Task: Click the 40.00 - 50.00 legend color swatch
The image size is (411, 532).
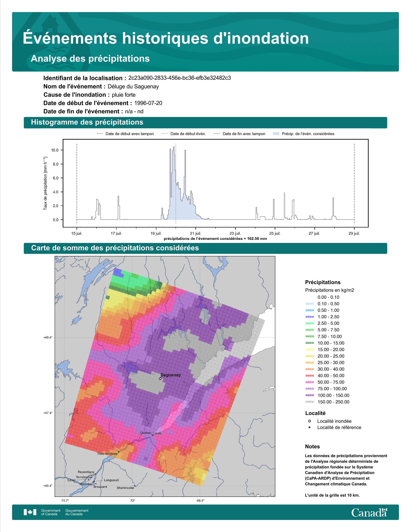Action: (x=309, y=376)
